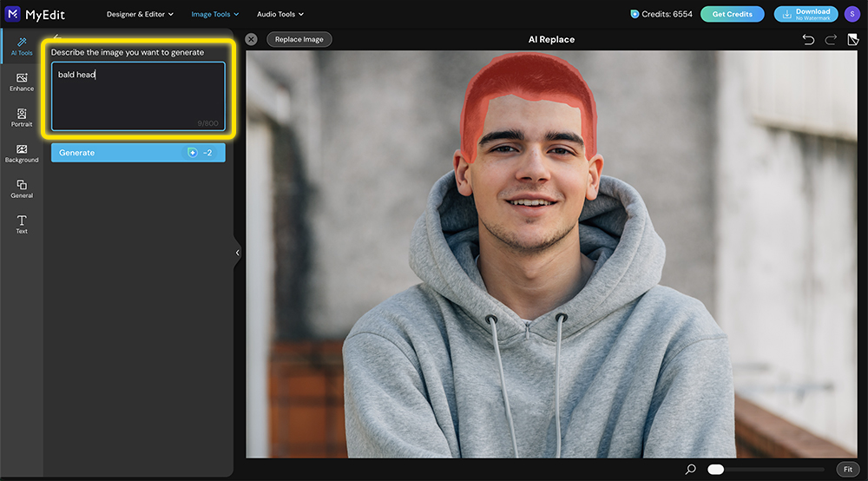
Task: Expand the Audio Tools dropdown
Action: (279, 15)
